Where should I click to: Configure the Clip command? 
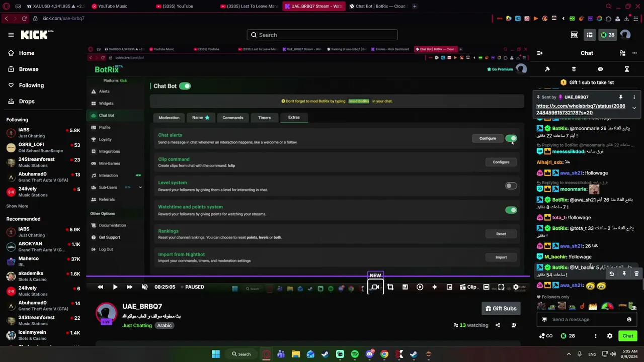pos(501,162)
